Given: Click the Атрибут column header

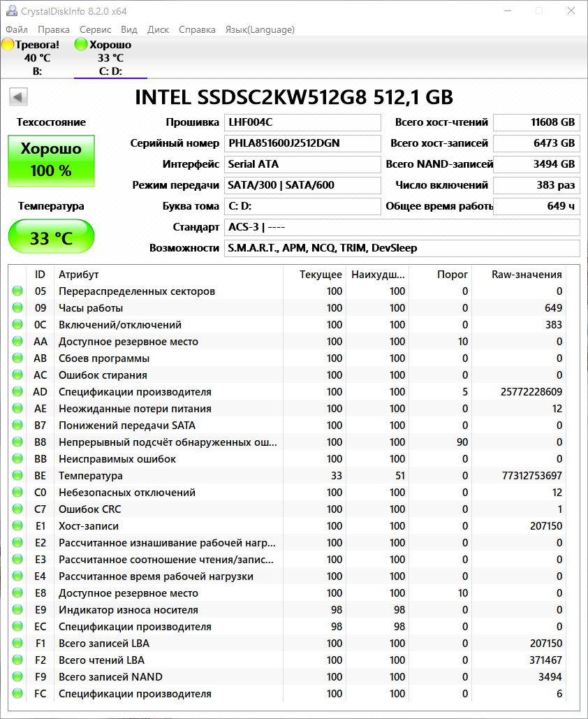Looking at the screenshot, I should tap(79, 275).
